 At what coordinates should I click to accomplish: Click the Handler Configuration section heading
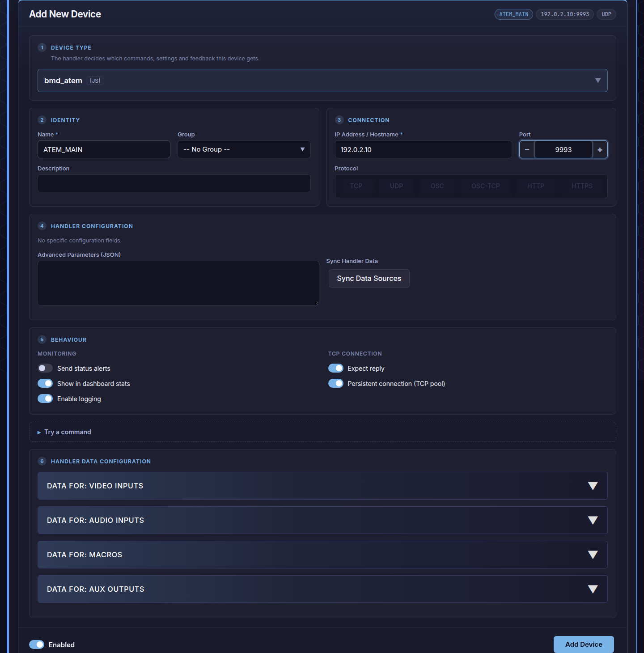click(92, 226)
